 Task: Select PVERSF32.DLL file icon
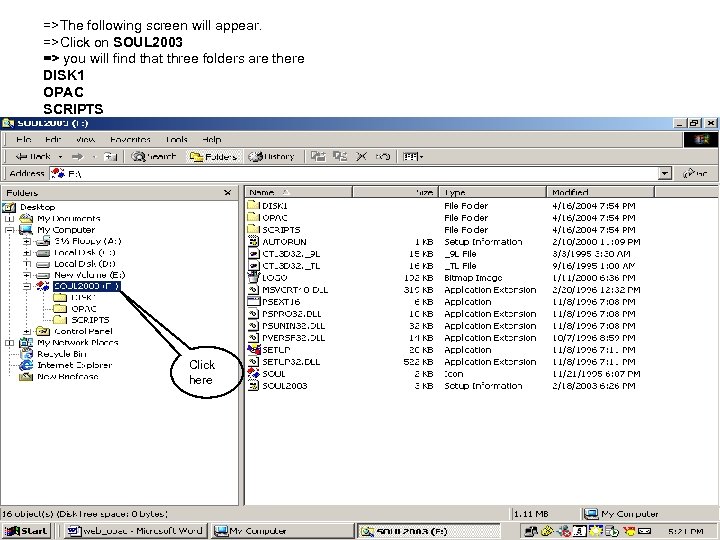(253, 338)
